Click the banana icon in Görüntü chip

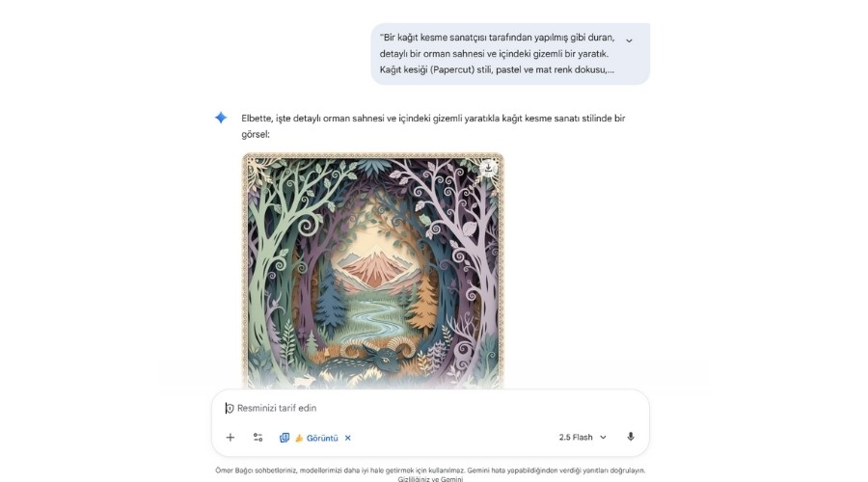[299, 439]
